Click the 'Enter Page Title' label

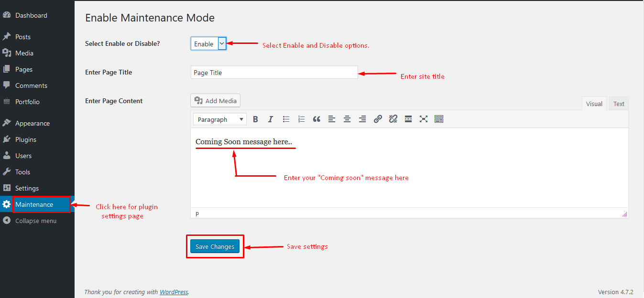(x=109, y=72)
